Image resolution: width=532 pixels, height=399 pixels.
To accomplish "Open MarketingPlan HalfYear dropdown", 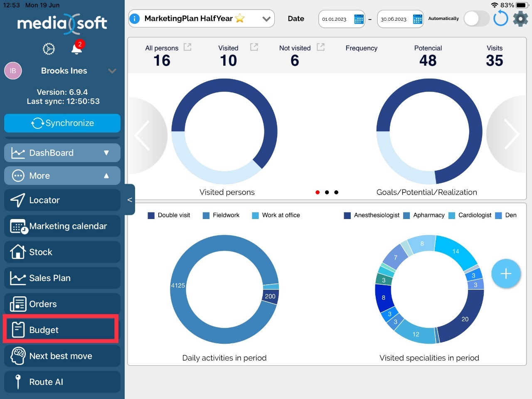I will click(x=266, y=19).
